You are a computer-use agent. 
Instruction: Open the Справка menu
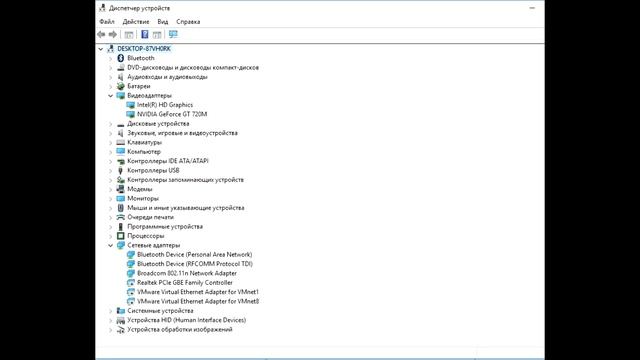pyautogui.click(x=188, y=22)
